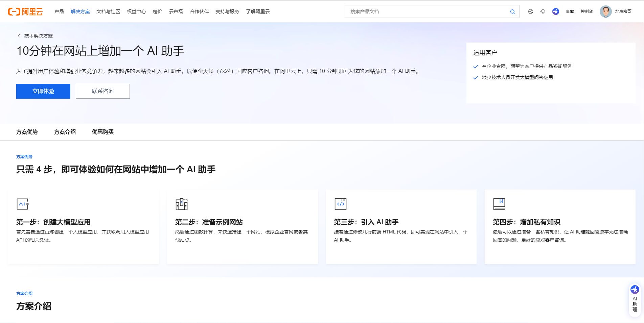Click the heading 只需 4 步，即可体验
The height and width of the screenshot is (323, 644).
[x=116, y=169]
